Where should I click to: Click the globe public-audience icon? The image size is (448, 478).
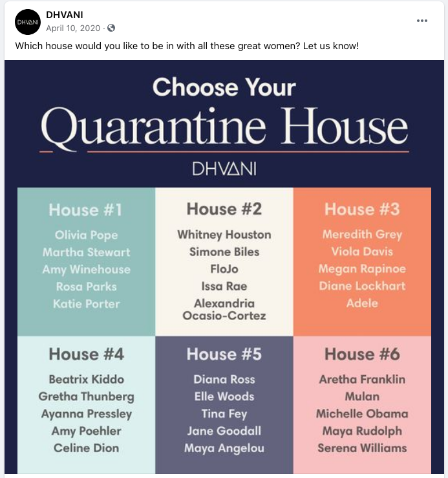[111, 28]
